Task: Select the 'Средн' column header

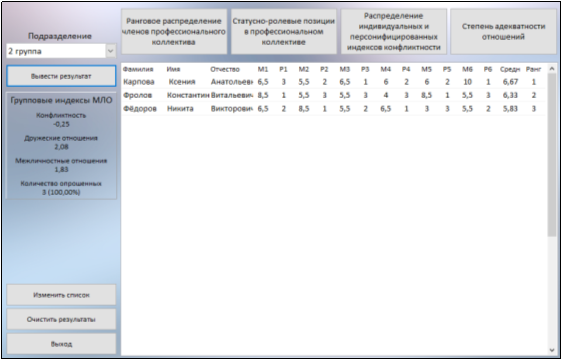Action: coord(510,69)
